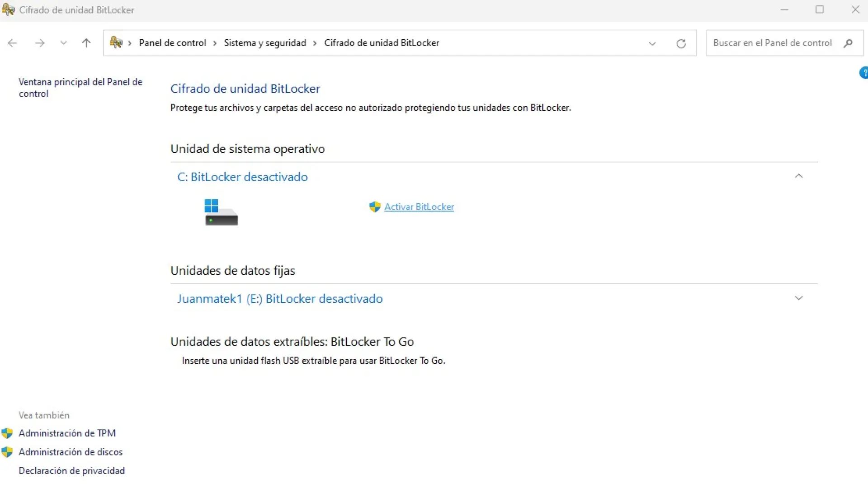Click the Buscar en el Panel de control field
The width and height of the screenshot is (868, 488).
click(x=772, y=43)
